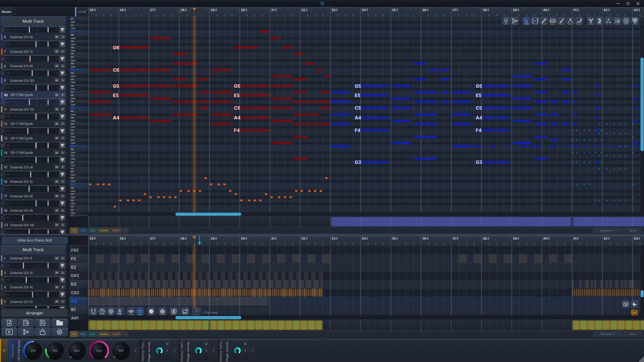
Task: Select the tuning fork tool
Action: pos(506,21)
